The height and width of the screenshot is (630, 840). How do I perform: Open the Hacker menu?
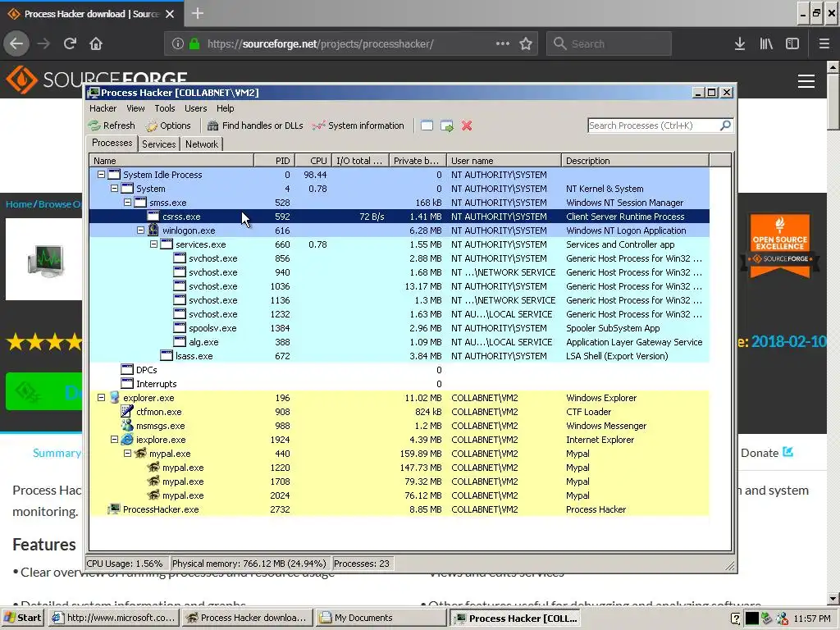[103, 108]
